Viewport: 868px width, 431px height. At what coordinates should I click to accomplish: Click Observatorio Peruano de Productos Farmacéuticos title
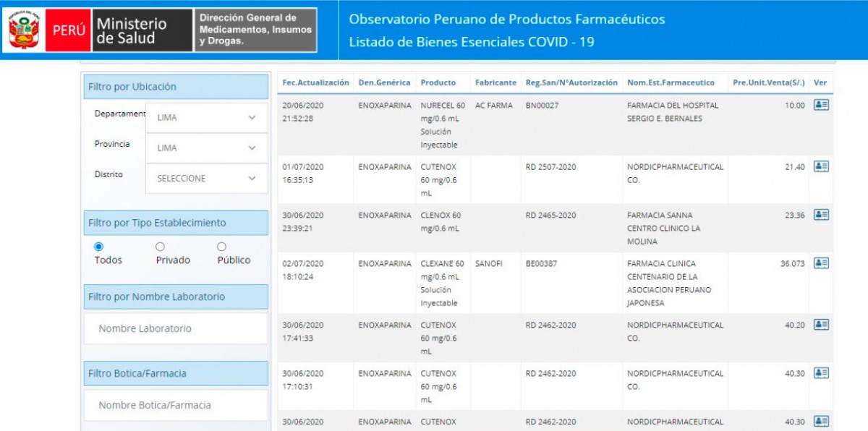tap(506, 19)
